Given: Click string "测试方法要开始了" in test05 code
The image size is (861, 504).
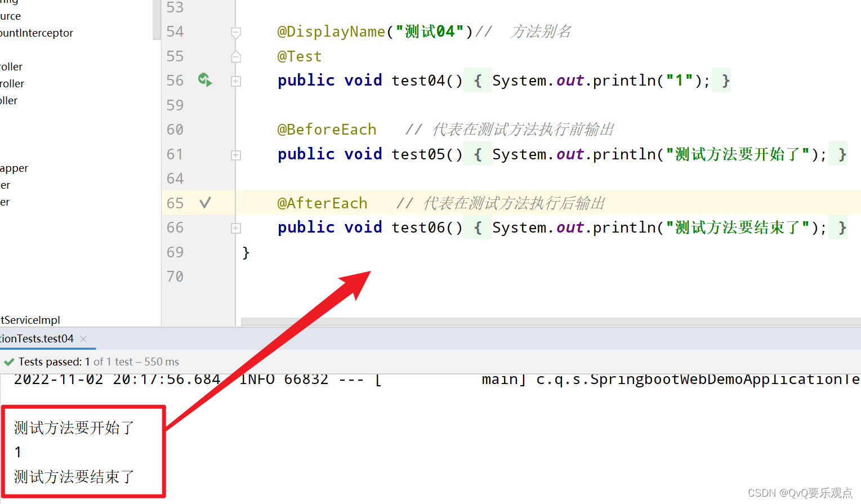Looking at the screenshot, I should click(738, 154).
